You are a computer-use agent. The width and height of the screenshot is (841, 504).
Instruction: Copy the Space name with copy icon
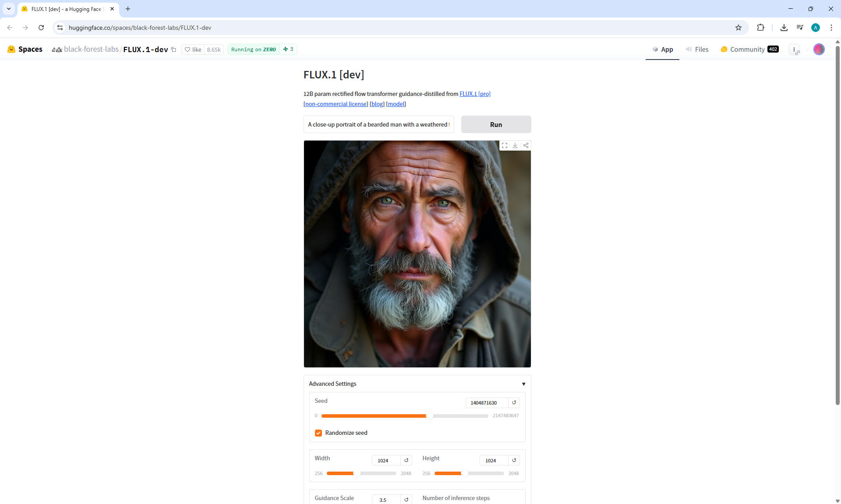click(x=174, y=49)
